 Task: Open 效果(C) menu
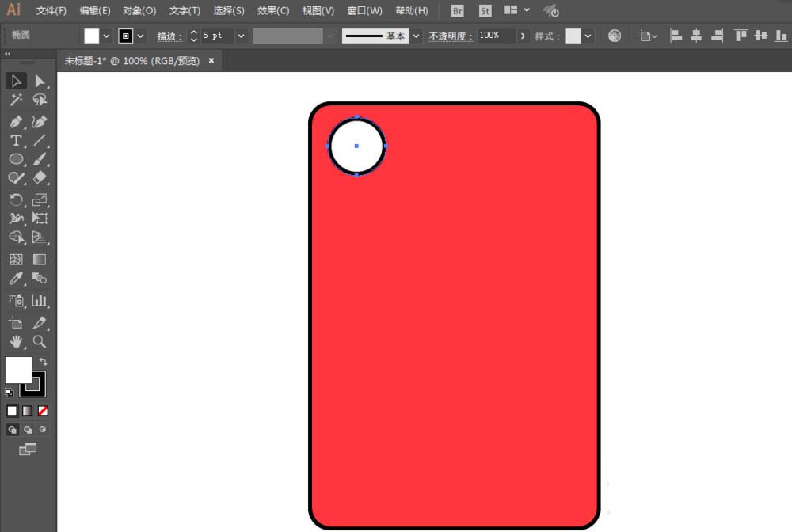pos(273,10)
